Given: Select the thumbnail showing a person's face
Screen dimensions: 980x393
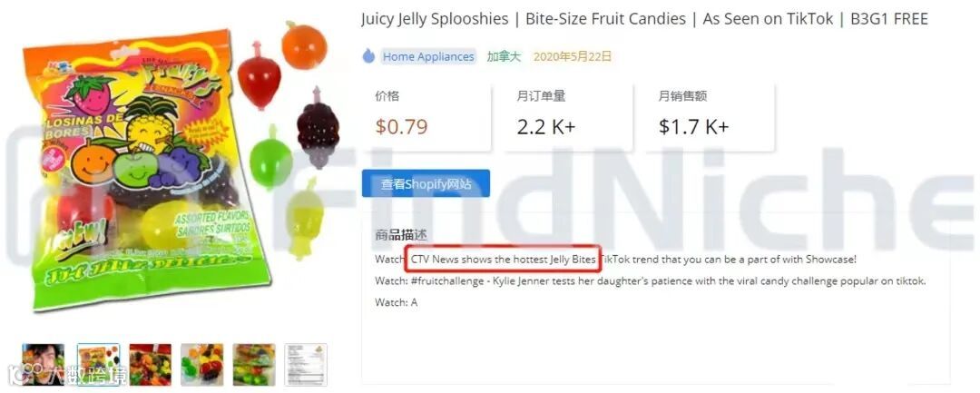Looking at the screenshot, I should click(x=44, y=364).
